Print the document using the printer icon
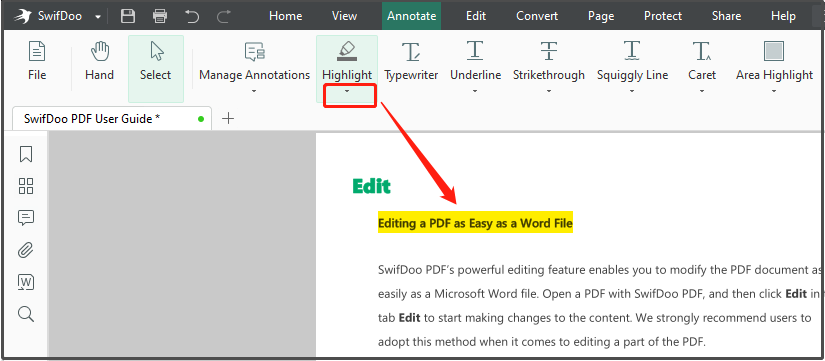825x361 pixels. point(160,16)
